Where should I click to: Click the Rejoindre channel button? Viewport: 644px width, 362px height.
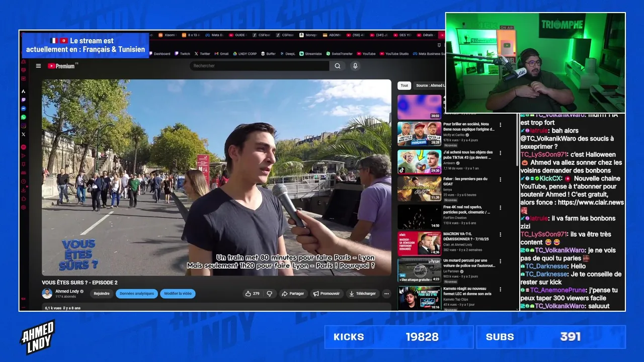102,294
